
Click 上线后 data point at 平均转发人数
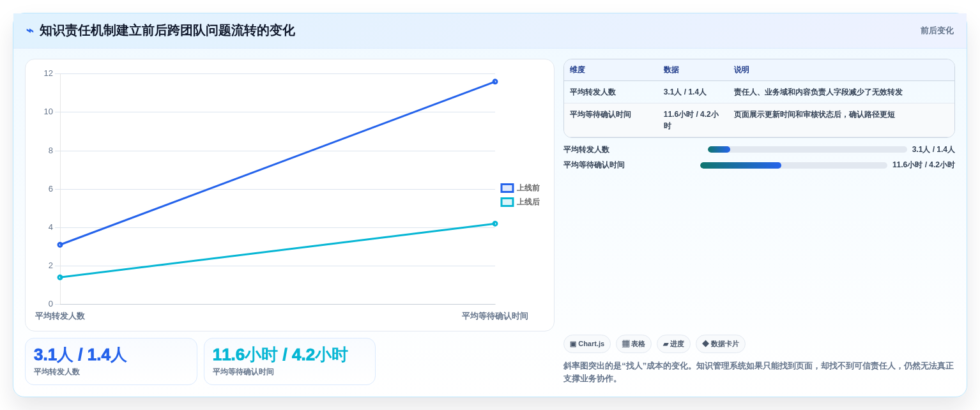pos(60,277)
